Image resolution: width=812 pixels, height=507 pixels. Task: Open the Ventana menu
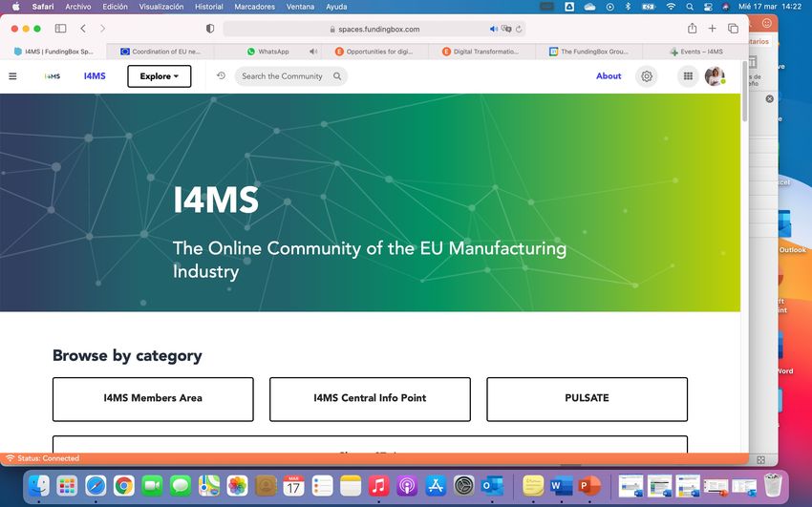pos(300,7)
